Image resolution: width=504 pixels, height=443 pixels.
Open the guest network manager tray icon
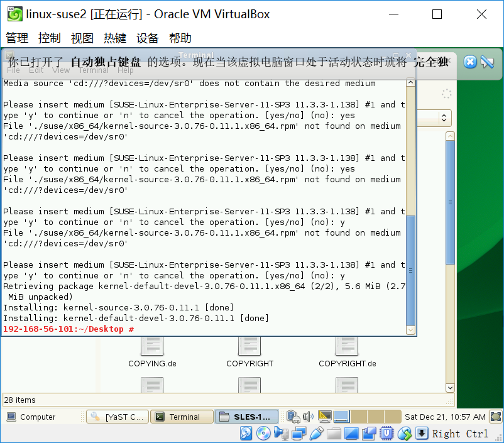[x=293, y=417]
